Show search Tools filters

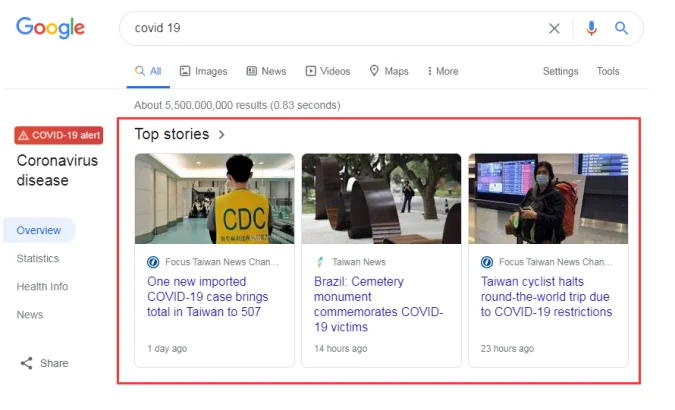click(x=608, y=71)
